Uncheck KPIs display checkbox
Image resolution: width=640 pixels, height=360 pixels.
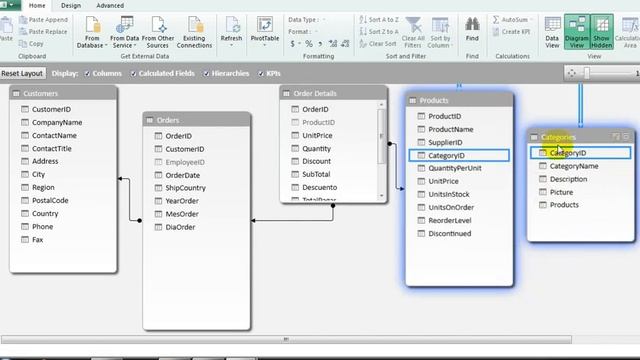(x=261, y=73)
